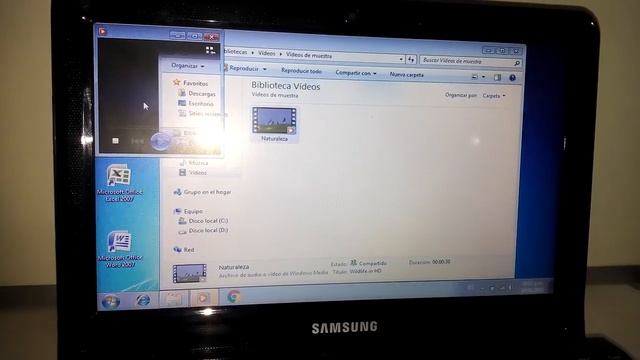640x360 pixels.
Task: Click Vídeos de muestra in the breadcrumb
Action: coord(309,55)
